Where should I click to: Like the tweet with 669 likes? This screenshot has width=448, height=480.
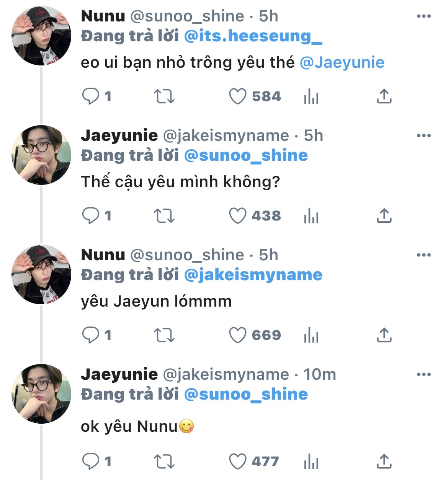(237, 335)
